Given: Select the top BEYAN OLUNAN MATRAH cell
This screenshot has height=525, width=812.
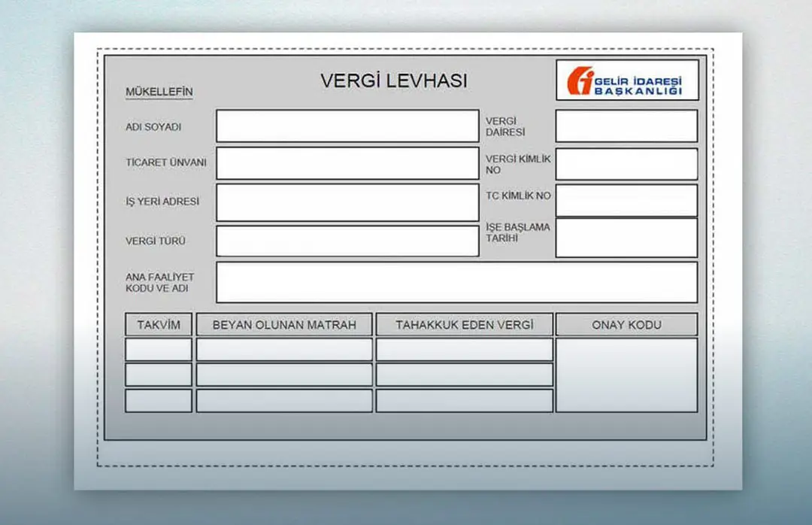Looking at the screenshot, I should pyautogui.click(x=284, y=349).
